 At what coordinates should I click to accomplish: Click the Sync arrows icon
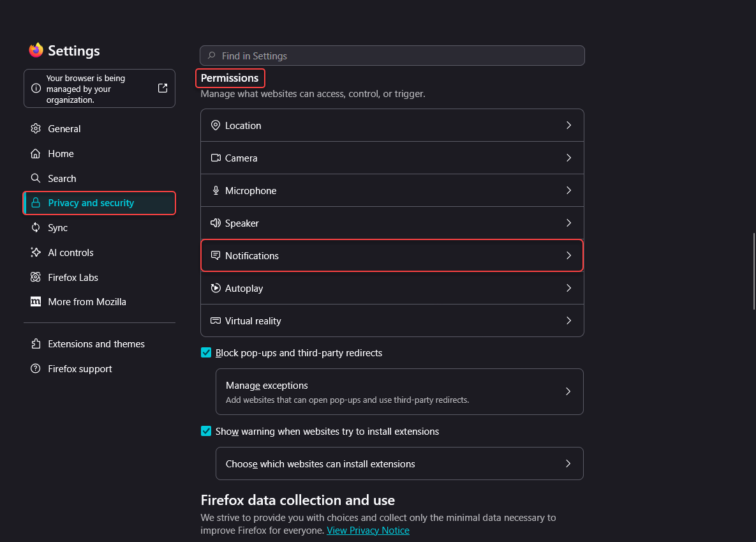(36, 227)
